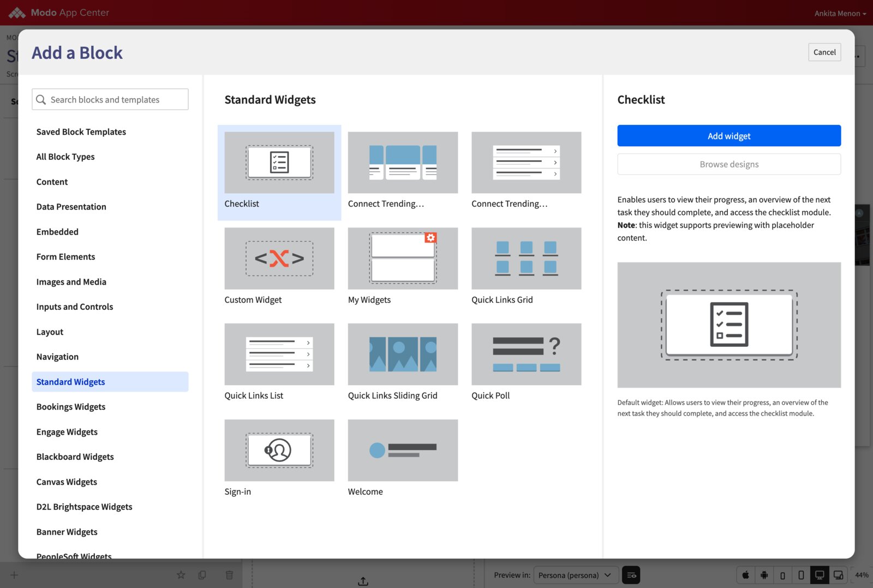Select the Checklist widget thumbnail

point(279,163)
